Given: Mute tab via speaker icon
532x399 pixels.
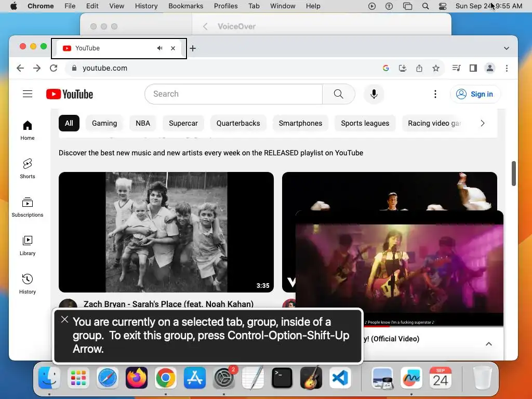Looking at the screenshot, I should tap(160, 48).
